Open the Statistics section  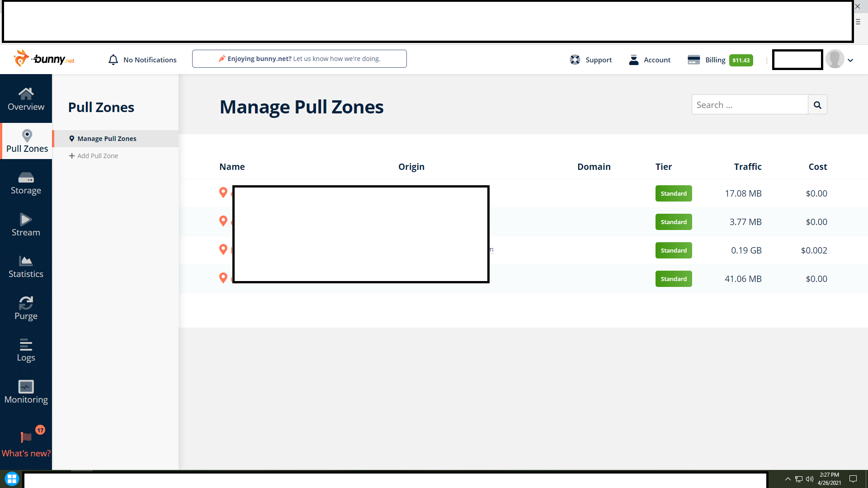tap(26, 267)
